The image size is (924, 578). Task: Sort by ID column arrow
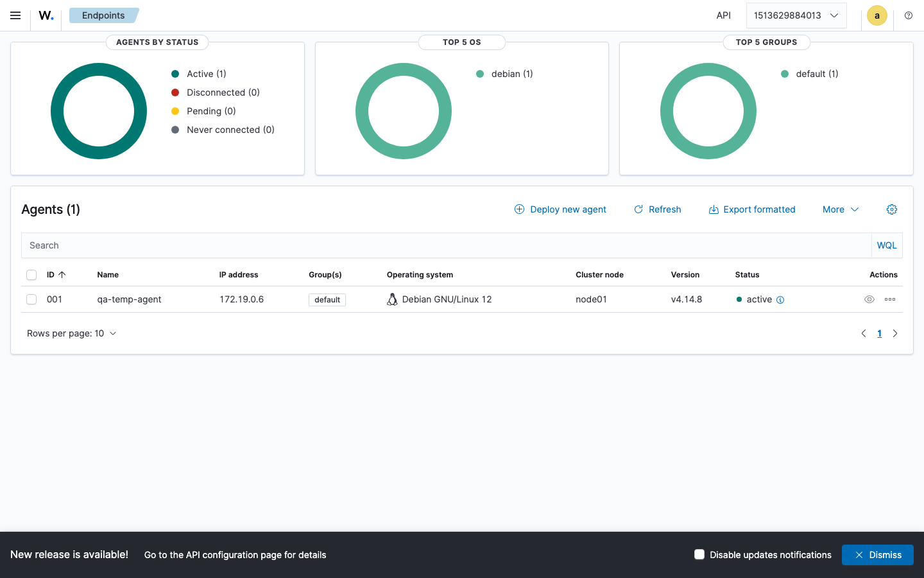point(62,275)
